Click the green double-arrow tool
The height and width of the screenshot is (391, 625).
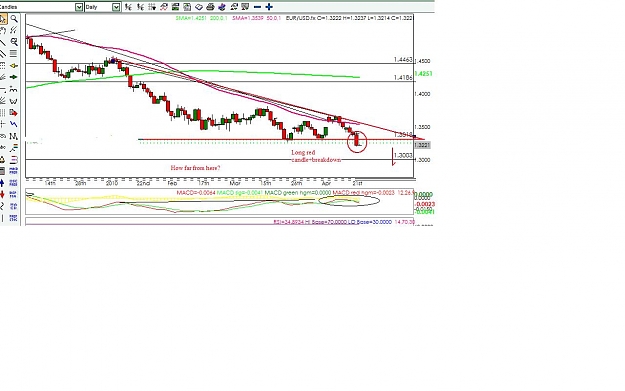click(14, 77)
